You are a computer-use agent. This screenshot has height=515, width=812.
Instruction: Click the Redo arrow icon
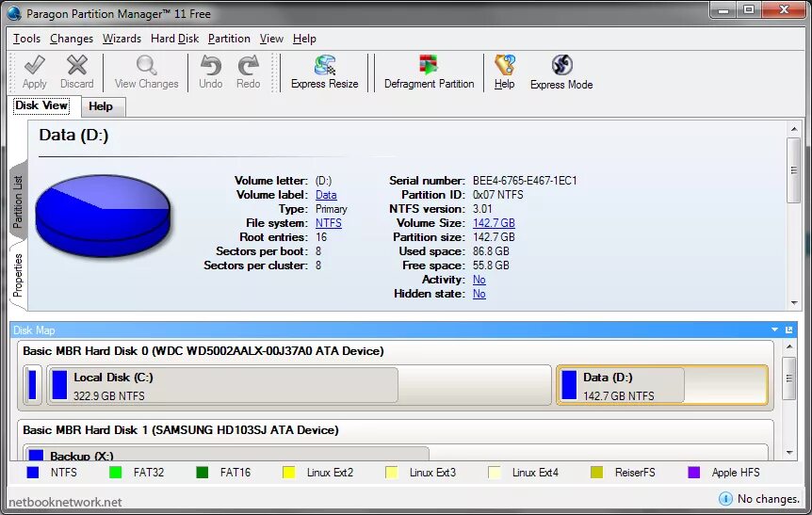point(248,65)
